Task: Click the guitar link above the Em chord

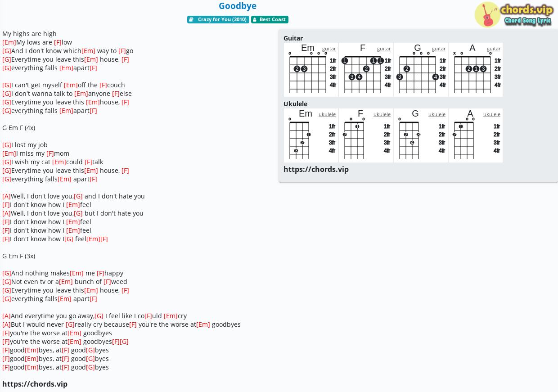Action: [x=329, y=49]
